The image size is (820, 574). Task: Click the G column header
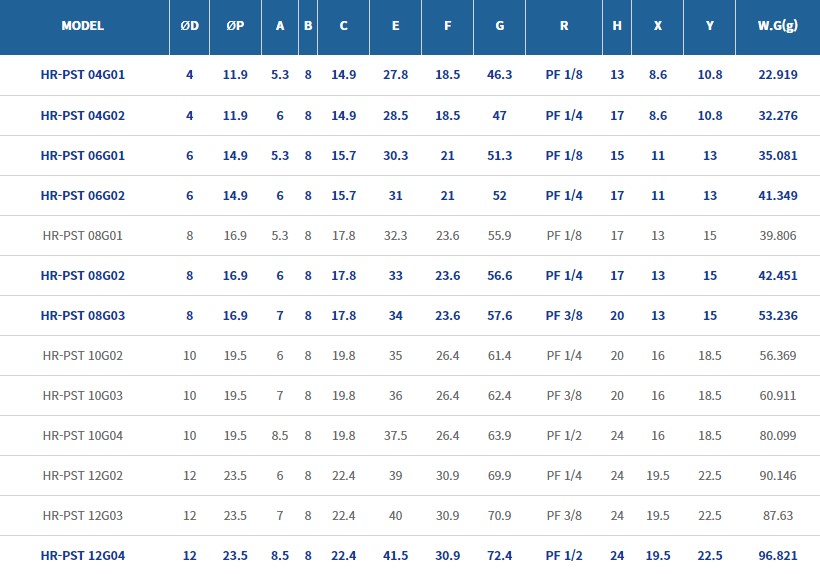499,26
